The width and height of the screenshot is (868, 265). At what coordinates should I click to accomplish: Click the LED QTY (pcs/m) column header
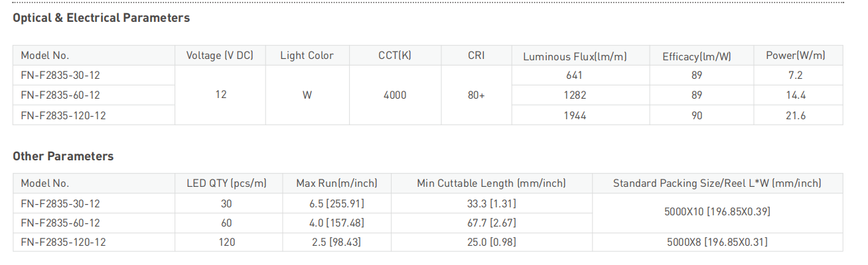pyautogui.click(x=226, y=184)
